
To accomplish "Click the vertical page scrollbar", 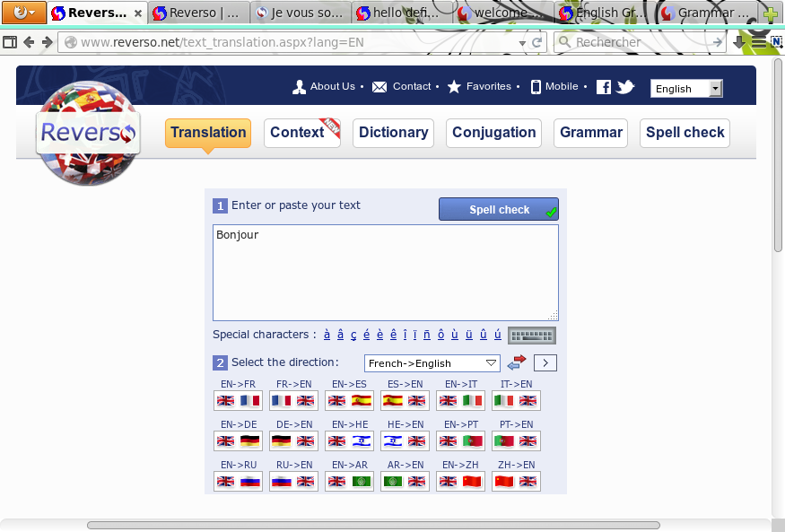I will click(x=778, y=155).
